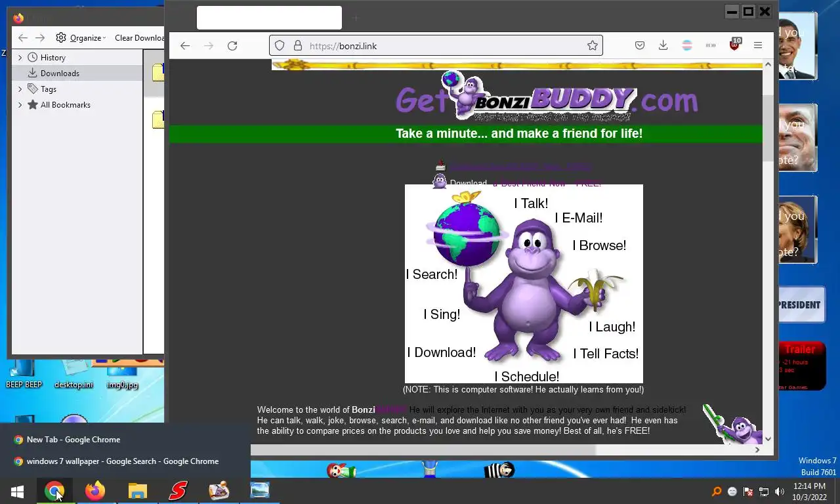
Task: Click the desktop.ini desktop file
Action: [x=73, y=374]
